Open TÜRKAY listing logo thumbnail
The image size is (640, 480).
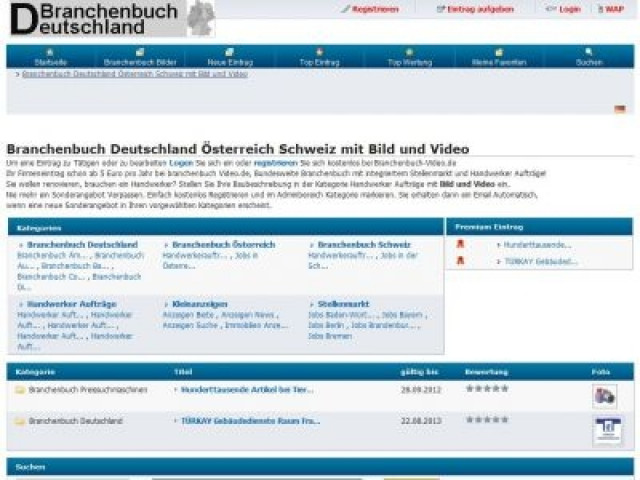tap(608, 431)
